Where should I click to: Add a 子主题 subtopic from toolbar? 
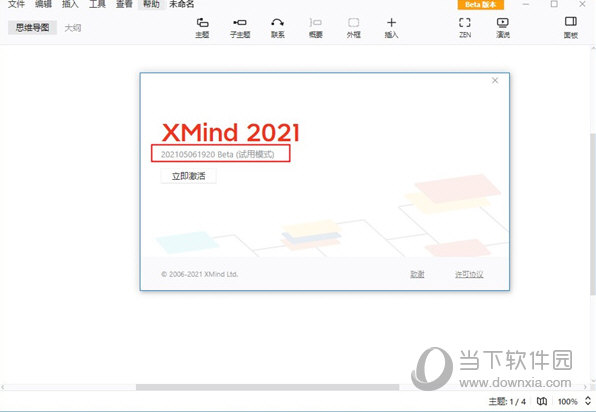coord(240,27)
